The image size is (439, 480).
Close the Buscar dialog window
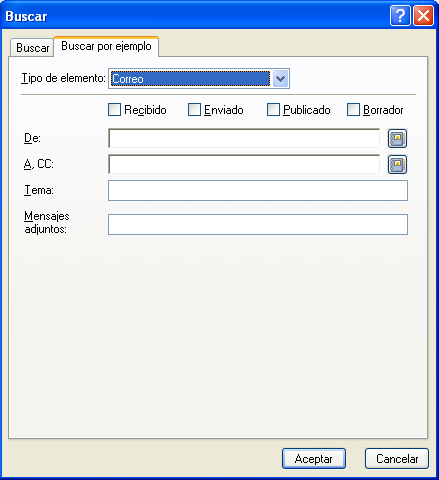tap(423, 16)
